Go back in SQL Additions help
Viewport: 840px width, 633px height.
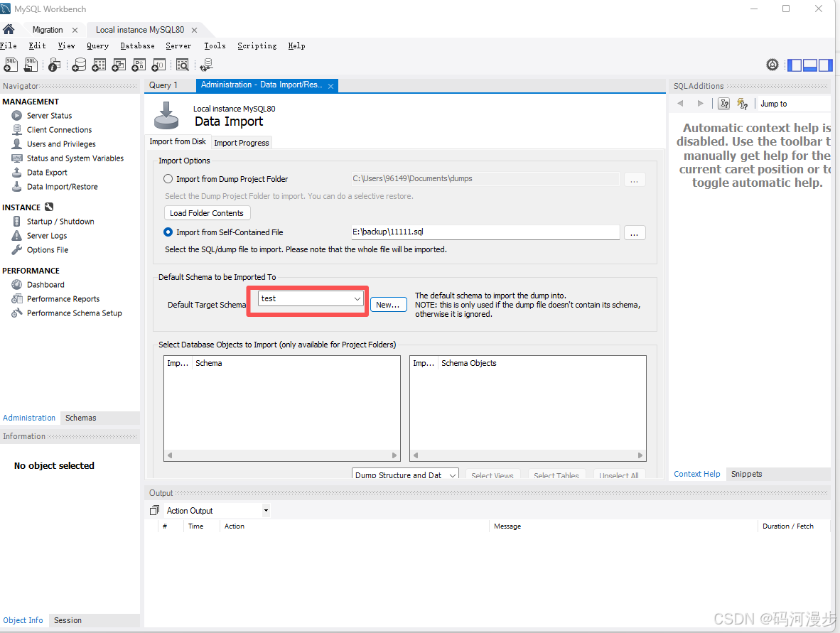pos(680,103)
